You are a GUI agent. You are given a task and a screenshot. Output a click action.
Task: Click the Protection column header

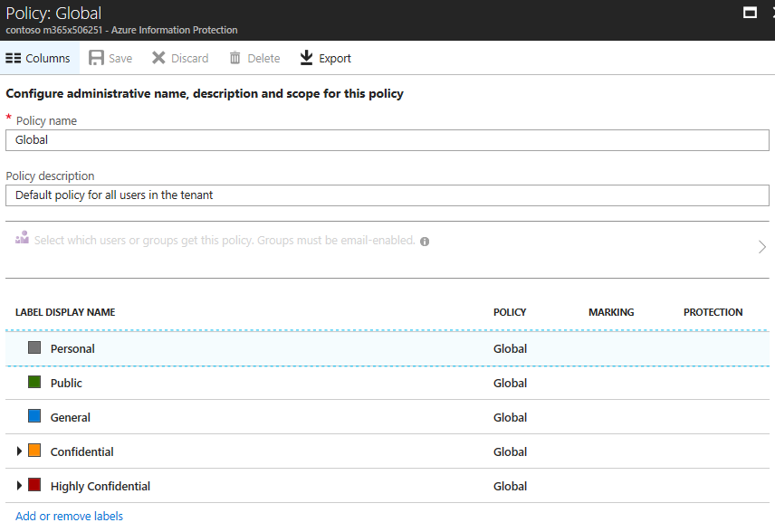713,312
